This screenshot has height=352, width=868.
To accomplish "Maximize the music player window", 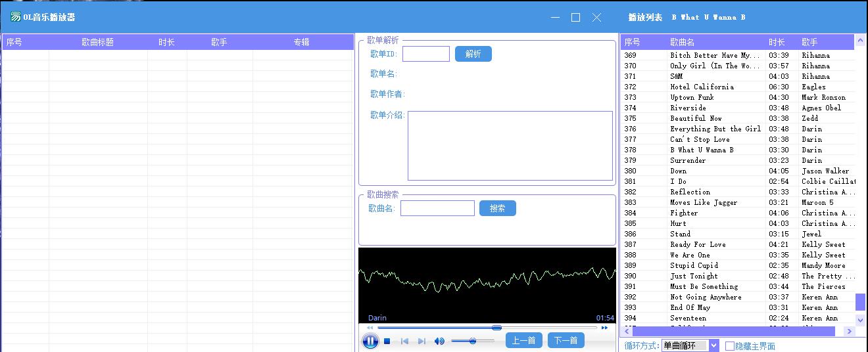I will click(x=576, y=18).
